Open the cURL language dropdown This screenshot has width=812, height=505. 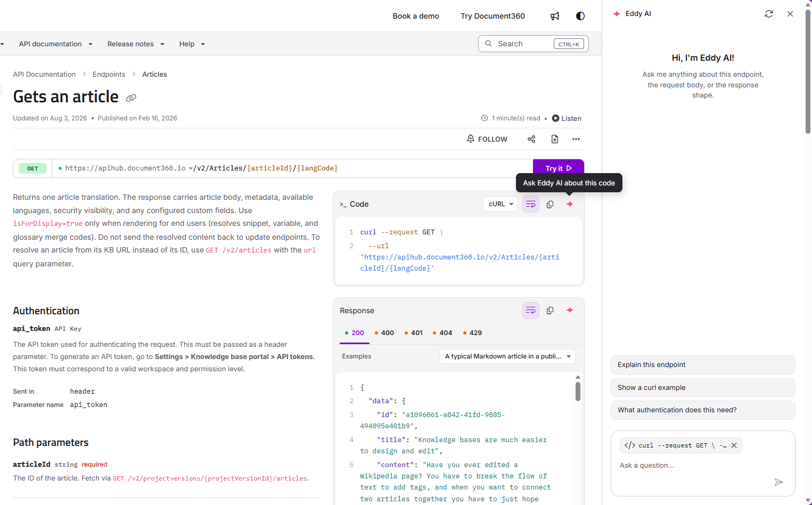click(501, 204)
